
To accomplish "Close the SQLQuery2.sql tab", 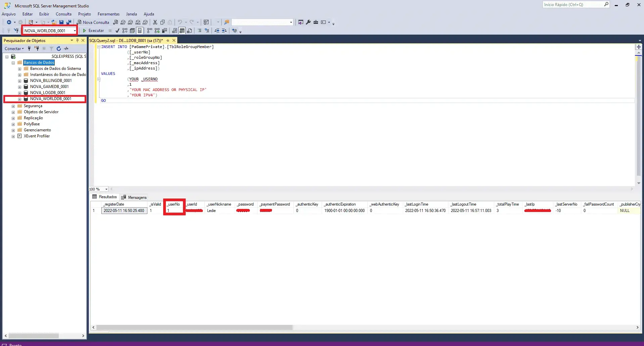I will (174, 40).
